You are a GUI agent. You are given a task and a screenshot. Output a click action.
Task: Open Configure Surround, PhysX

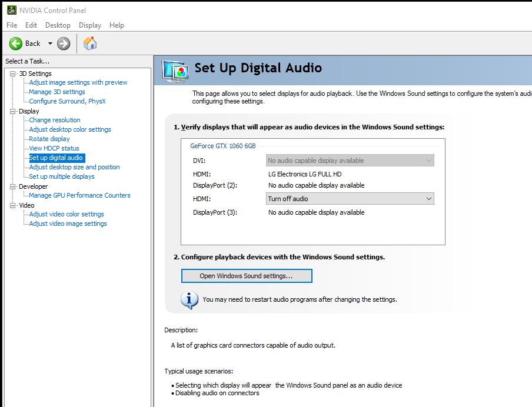[x=67, y=101]
